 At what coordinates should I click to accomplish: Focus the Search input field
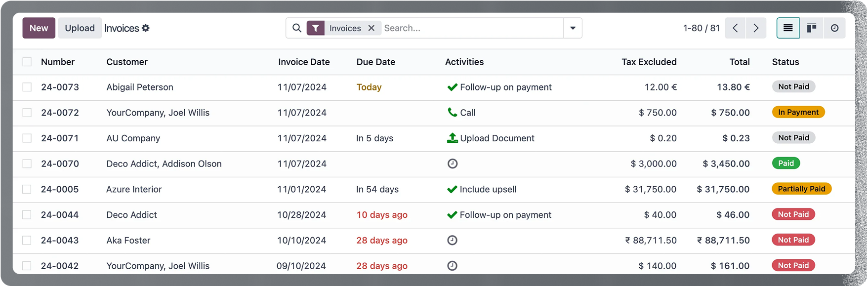[472, 28]
